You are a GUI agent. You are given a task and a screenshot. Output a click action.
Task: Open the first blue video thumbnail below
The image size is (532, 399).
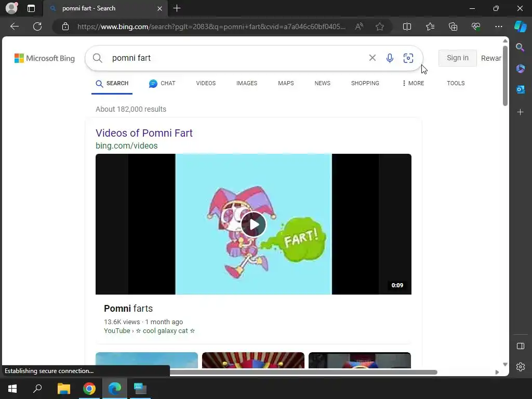click(x=147, y=361)
